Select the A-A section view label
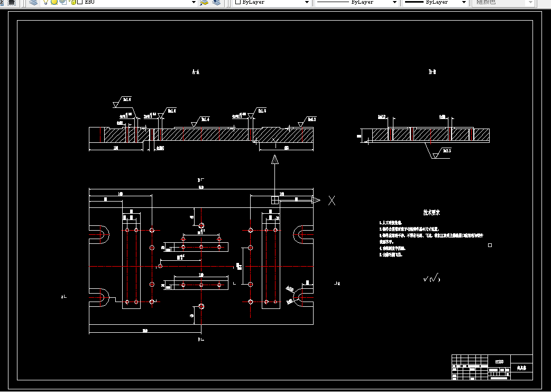551x392 pixels. [x=196, y=72]
